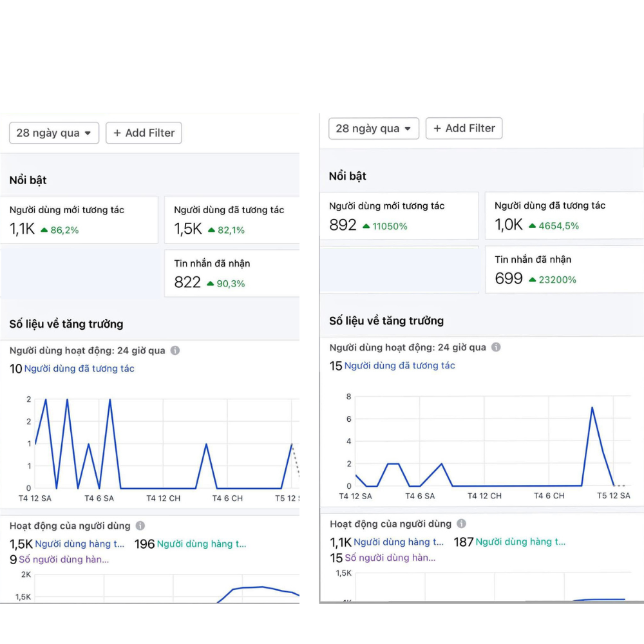
Task: Click the "196 Người dùng hàng t..." legend link
Action: pyautogui.click(x=190, y=544)
